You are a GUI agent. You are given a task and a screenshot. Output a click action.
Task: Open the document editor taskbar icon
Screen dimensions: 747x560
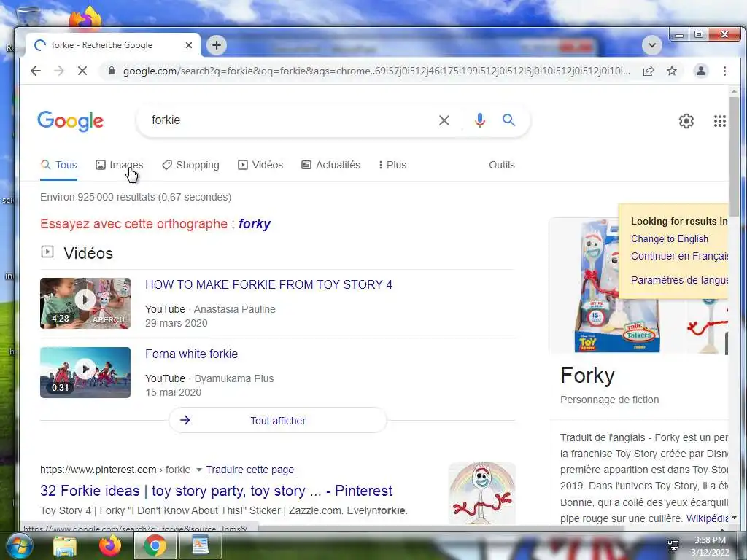point(201,546)
